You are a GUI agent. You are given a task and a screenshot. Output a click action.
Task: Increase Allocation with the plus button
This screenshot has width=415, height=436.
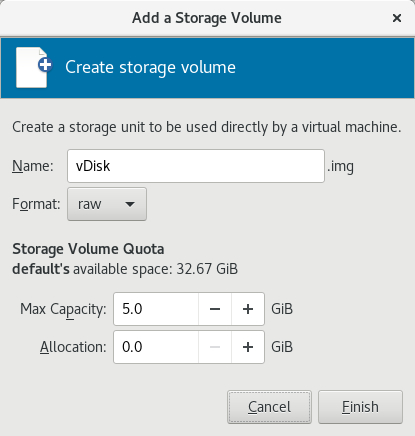248,347
